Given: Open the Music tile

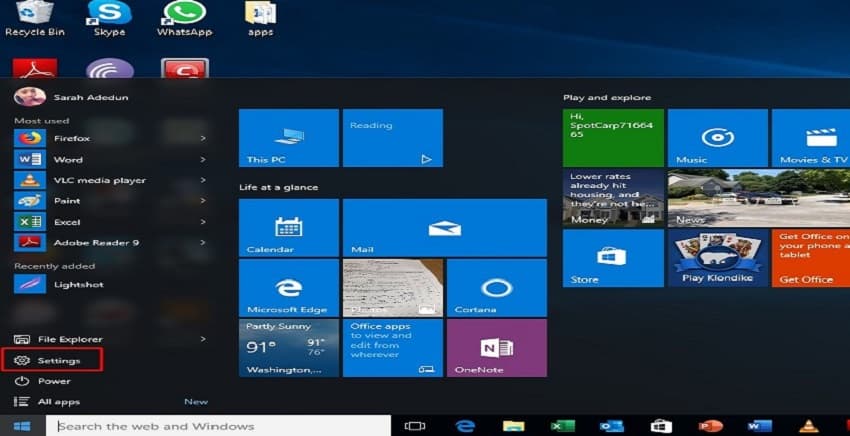Looking at the screenshot, I should (718, 138).
